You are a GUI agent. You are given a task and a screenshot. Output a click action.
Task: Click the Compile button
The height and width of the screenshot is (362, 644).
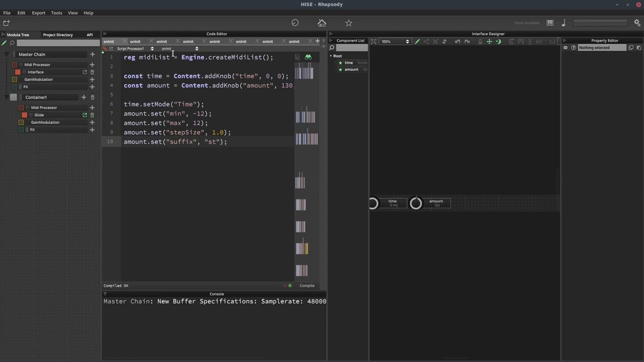coord(307,286)
